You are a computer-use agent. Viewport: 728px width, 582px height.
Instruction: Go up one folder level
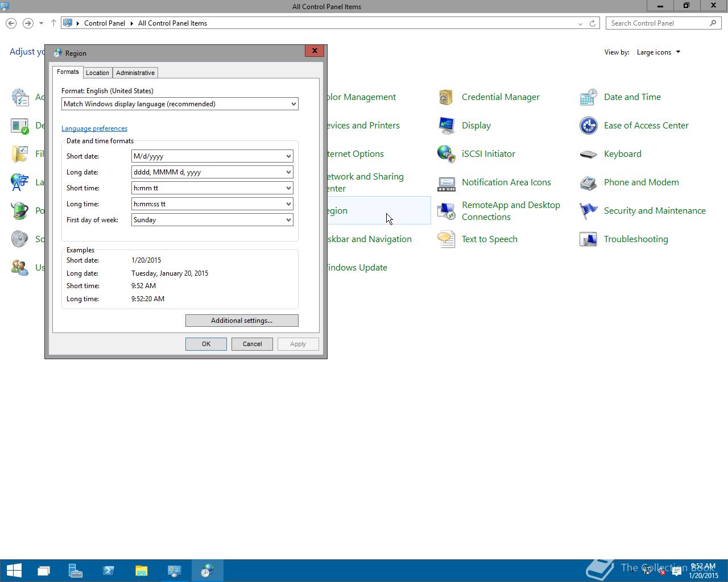pos(53,23)
